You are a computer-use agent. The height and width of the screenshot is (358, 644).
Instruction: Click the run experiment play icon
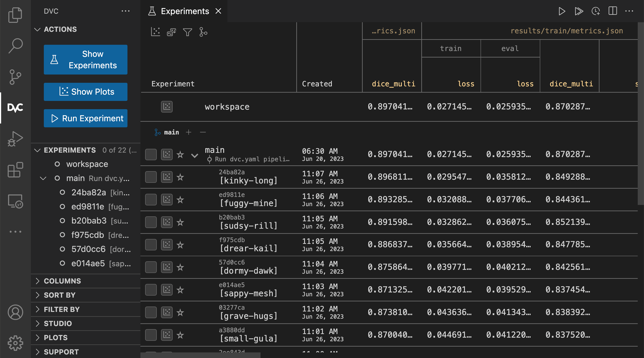[561, 11]
